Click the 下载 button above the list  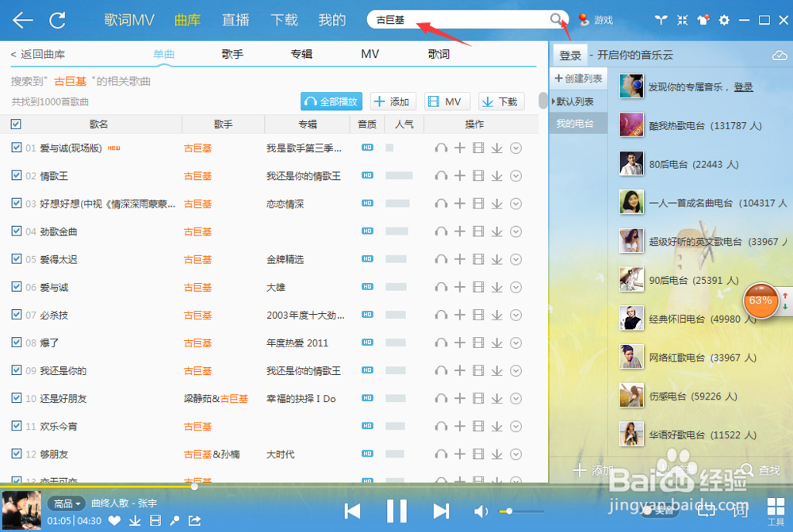point(501,101)
